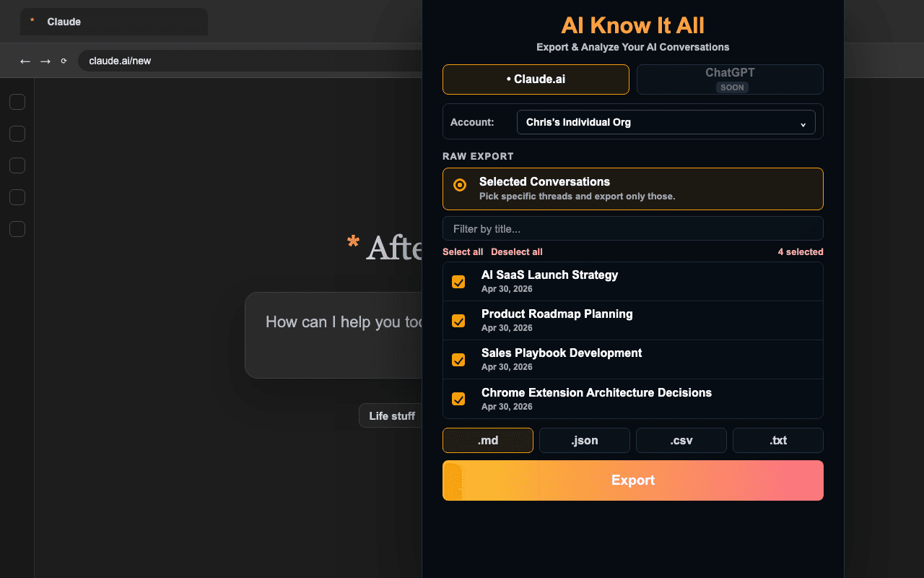This screenshot has width=924, height=578.
Task: Click the AI Know It All heading
Action: coord(633,25)
